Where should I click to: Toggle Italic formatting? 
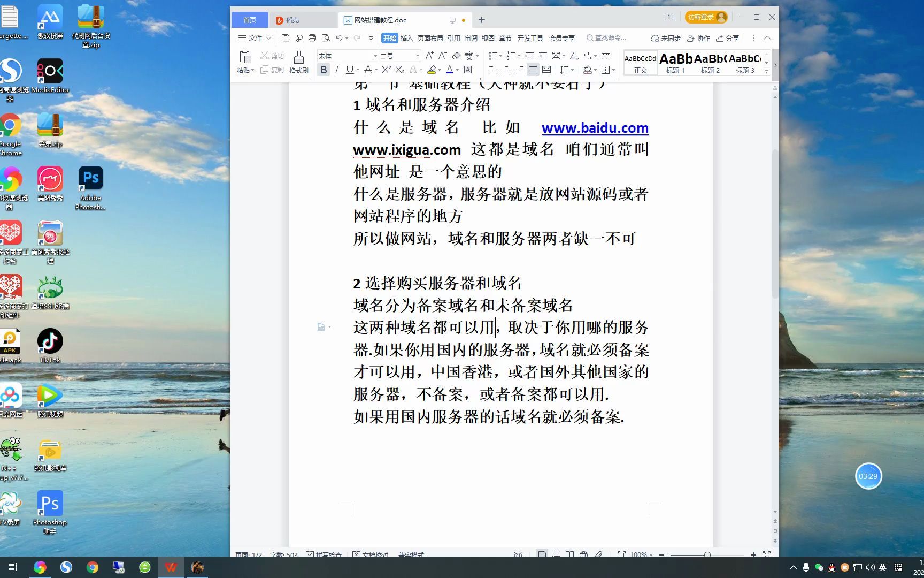tap(336, 70)
